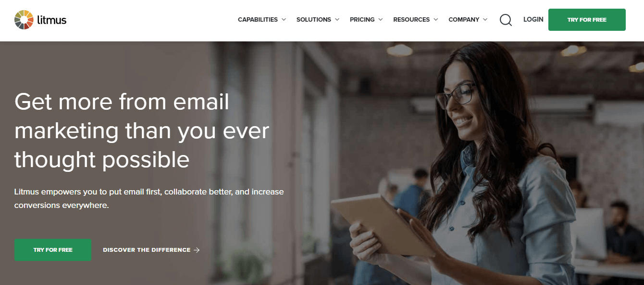This screenshot has width=644, height=285.
Task: Click the arrow icon after Discover the Difference
Action: [x=197, y=250]
